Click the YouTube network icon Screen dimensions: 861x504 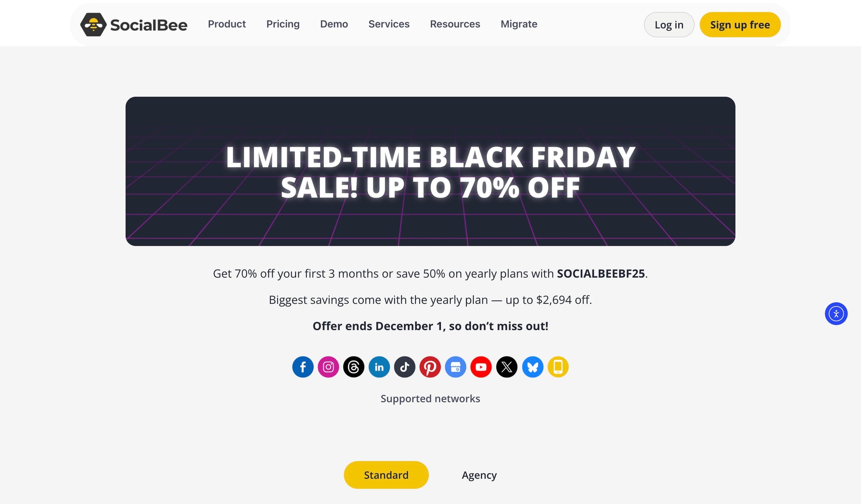(481, 367)
